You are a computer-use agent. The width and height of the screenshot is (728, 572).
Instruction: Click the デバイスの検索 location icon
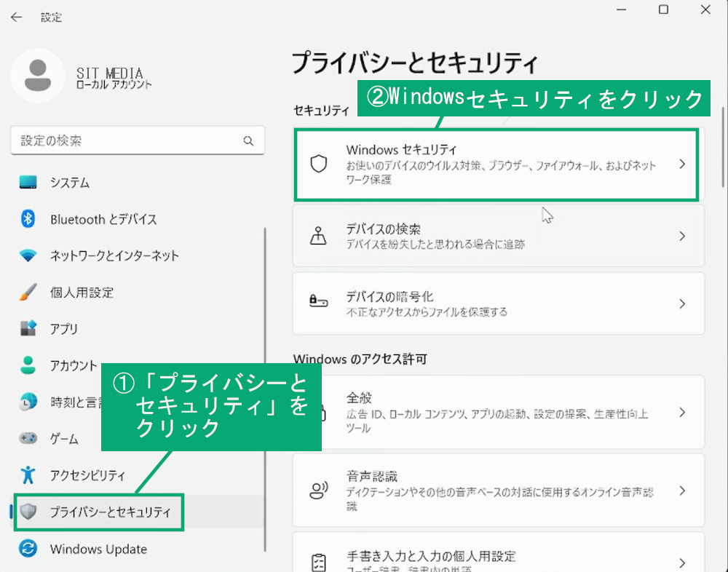[x=319, y=236]
